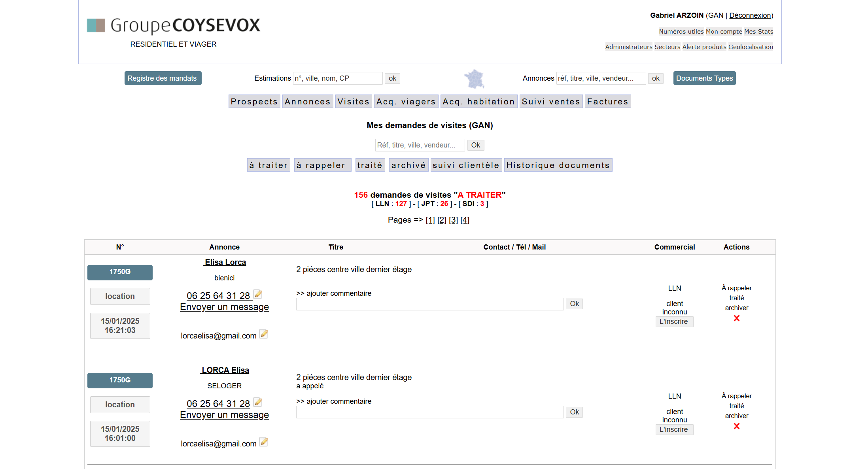Switch to the Suivi ventes tab
Image resolution: width=868 pixels, height=469 pixels.
[x=550, y=102]
